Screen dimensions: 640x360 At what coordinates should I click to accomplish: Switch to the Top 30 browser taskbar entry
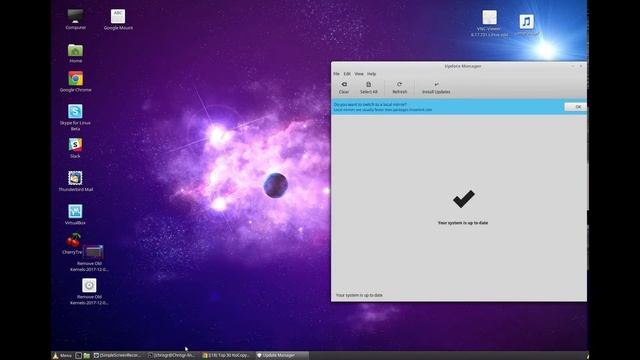point(227,356)
